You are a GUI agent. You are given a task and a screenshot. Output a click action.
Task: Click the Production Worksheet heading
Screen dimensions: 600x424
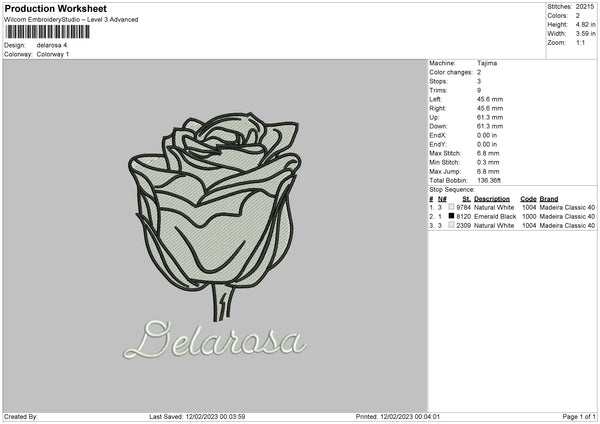click(55, 8)
